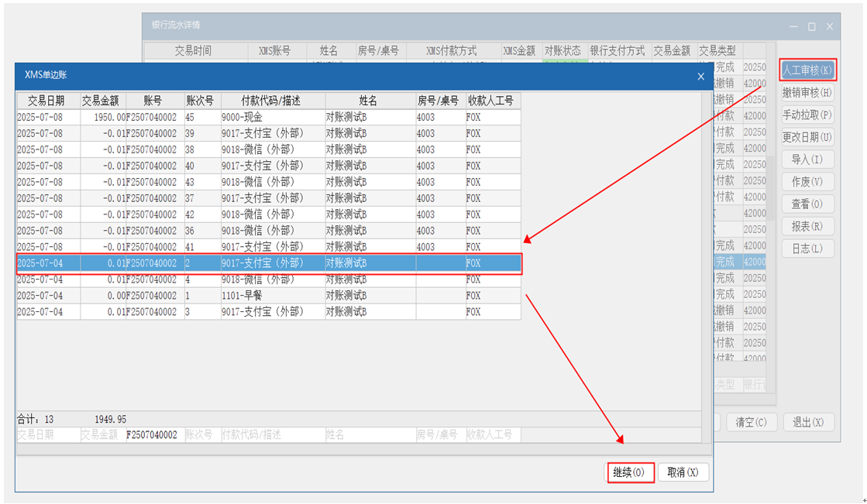The height and width of the screenshot is (504, 867).
Task: Click the dialog vertical scrollbar
Action: coord(706,267)
